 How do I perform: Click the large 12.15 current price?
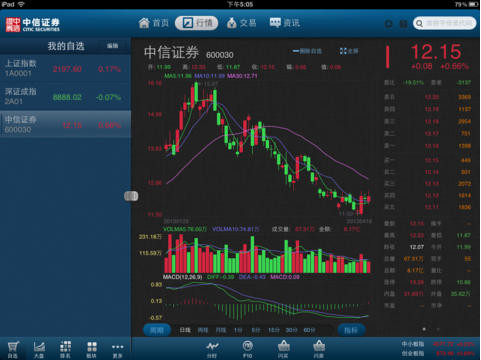click(436, 52)
